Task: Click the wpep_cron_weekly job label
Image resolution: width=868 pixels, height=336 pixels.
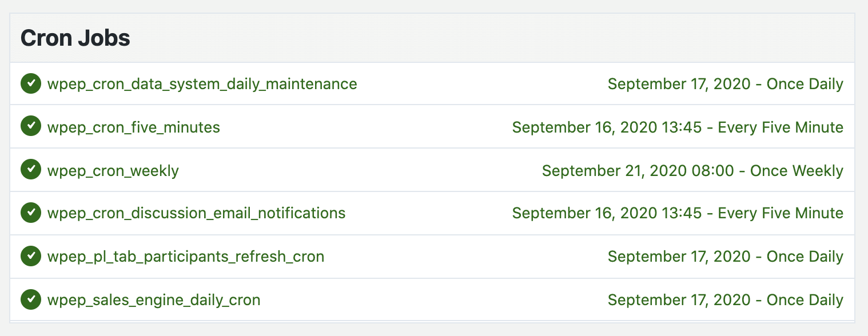Action: pos(113,171)
